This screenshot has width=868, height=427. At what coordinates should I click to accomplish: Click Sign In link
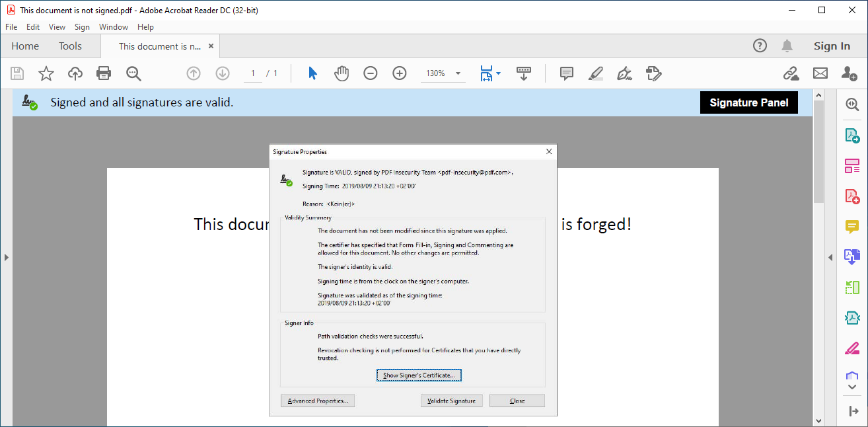[832, 46]
